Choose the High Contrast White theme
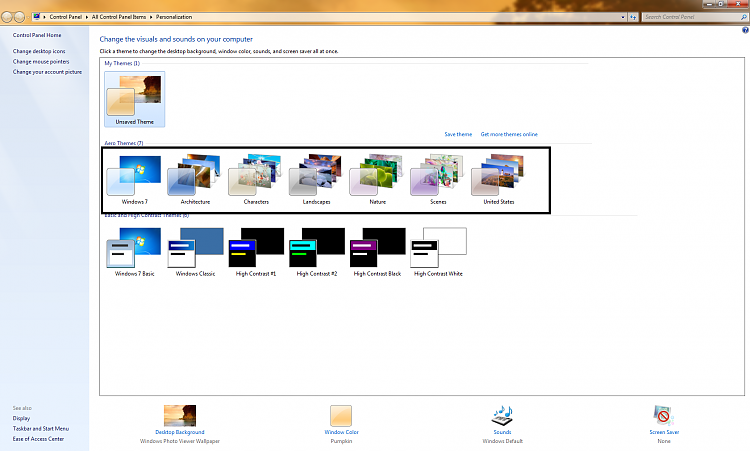The image size is (750, 451). click(x=438, y=252)
